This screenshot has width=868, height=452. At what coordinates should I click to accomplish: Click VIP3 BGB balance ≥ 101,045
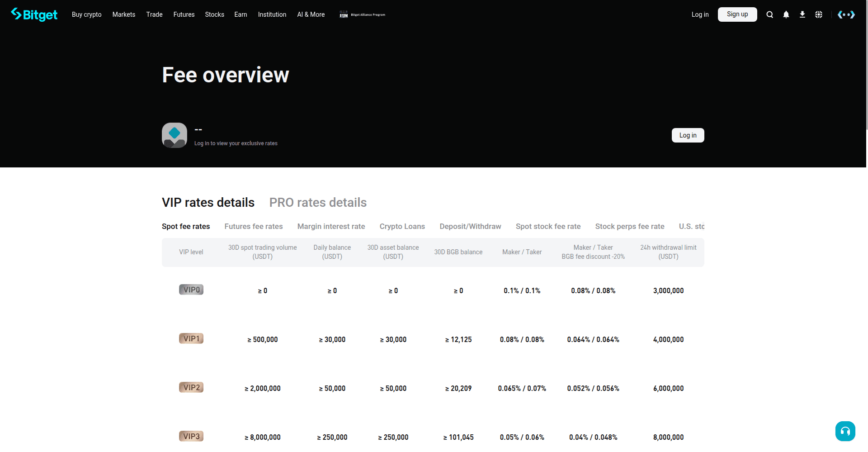458,437
